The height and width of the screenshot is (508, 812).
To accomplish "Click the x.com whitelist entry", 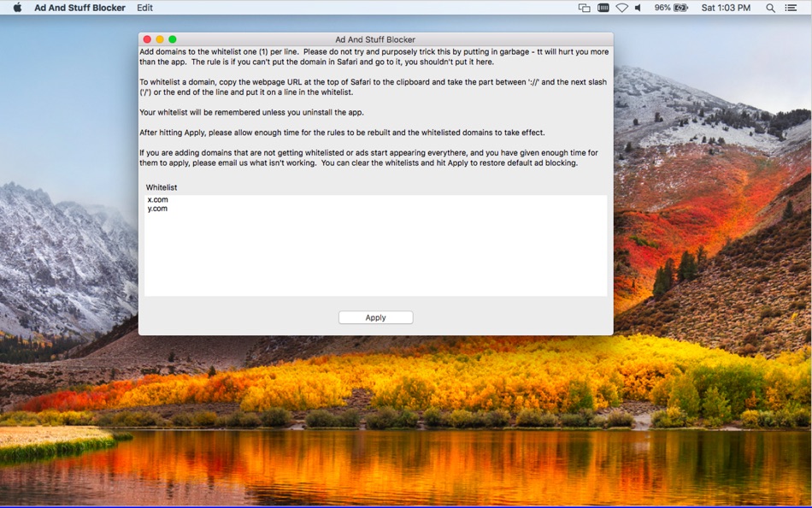I will click(x=157, y=199).
